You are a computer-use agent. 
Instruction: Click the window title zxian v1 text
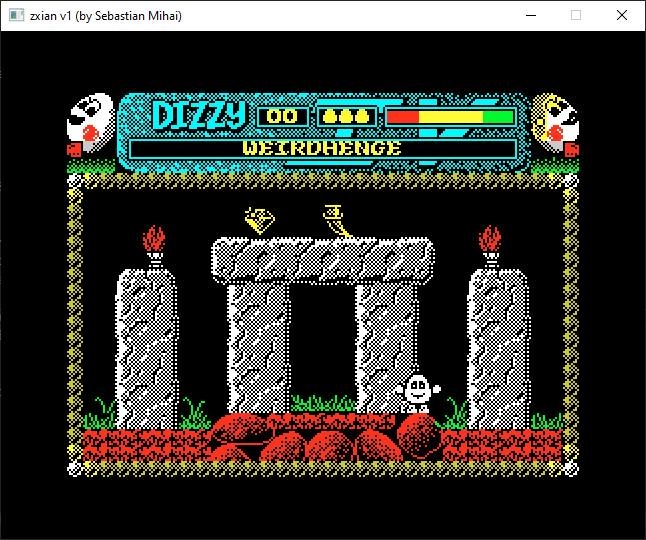click(x=105, y=16)
